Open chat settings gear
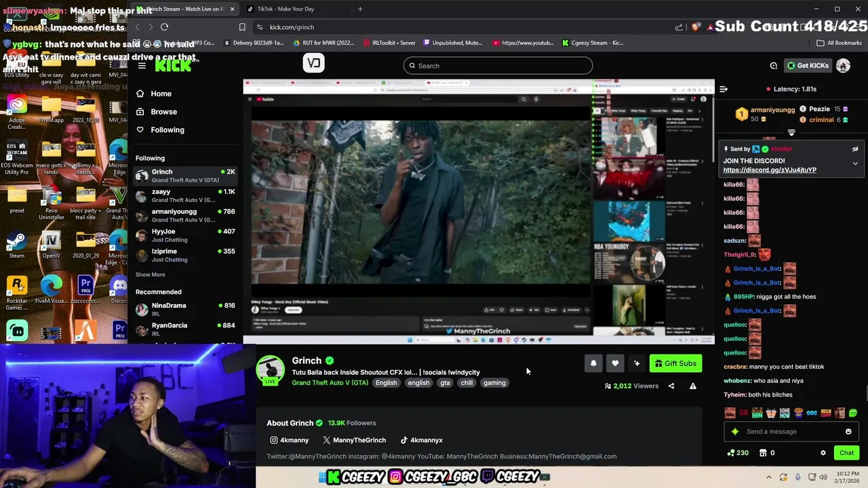This screenshot has height=488, width=868. coord(823,453)
